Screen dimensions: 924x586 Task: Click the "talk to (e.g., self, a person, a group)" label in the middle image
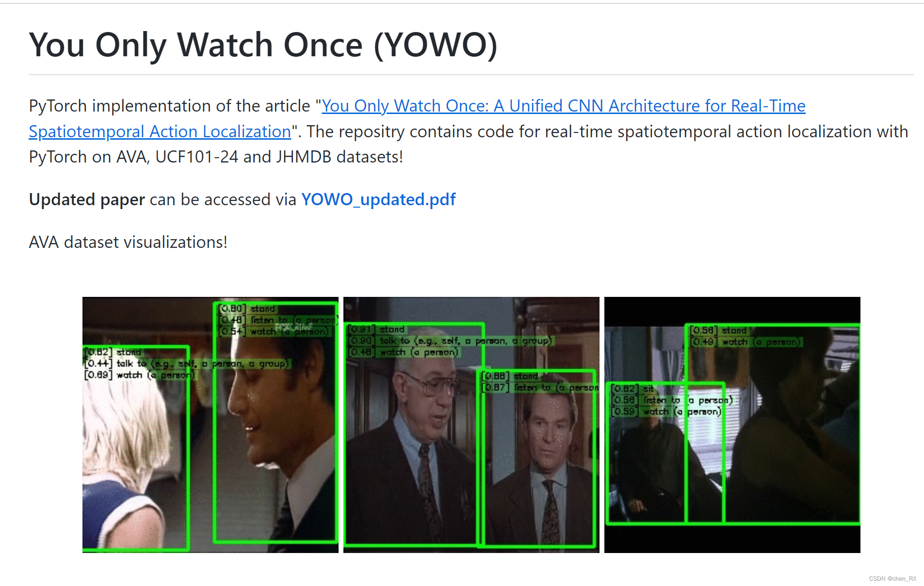coord(466,341)
